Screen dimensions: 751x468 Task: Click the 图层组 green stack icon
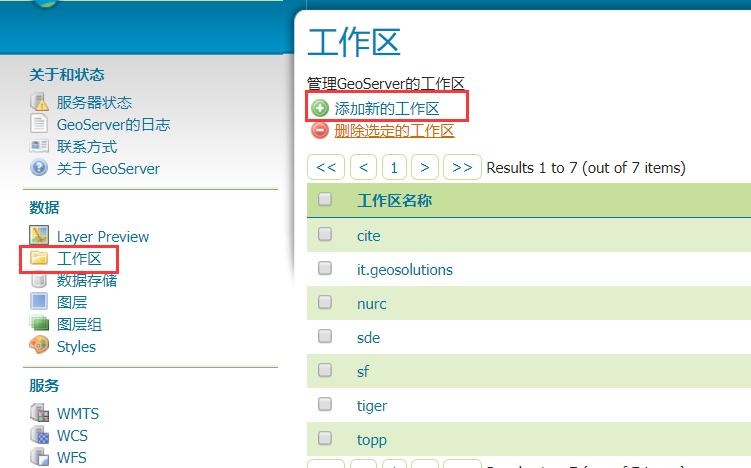tap(39, 324)
